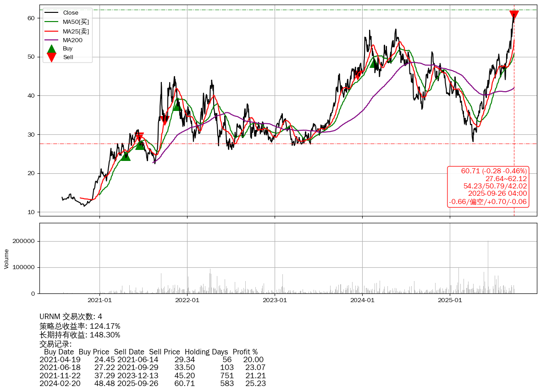Click the purple MA200 legend line sample
The image size is (541, 392).
(x=52, y=40)
